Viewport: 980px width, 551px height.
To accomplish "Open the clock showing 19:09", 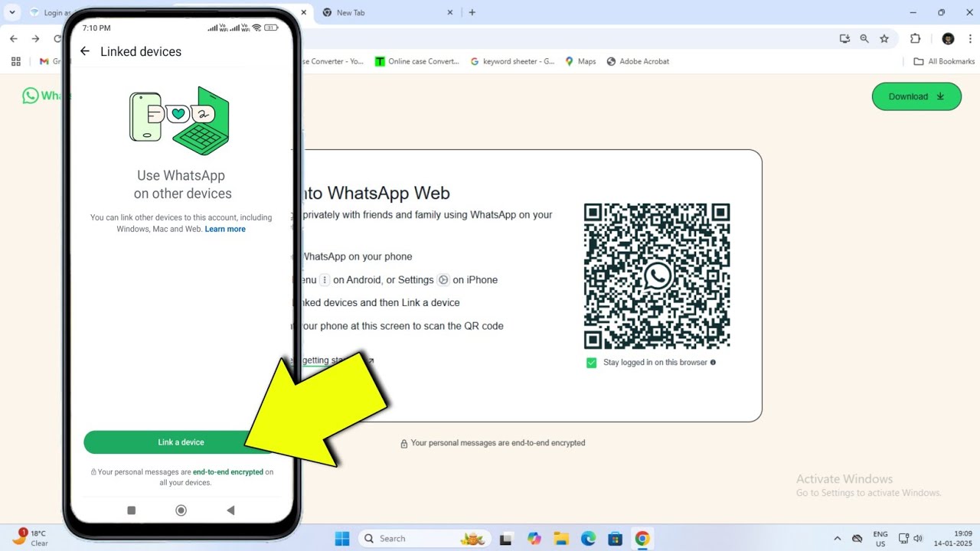I will point(953,539).
